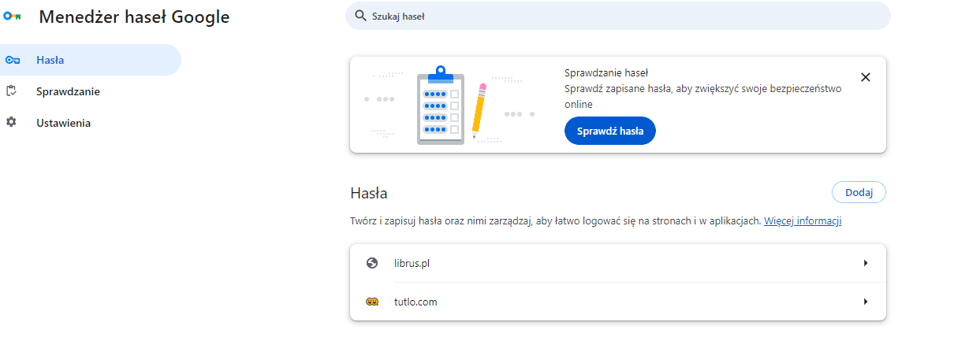Click the tutlo.com site favicon
This screenshot has height=348, width=980.
[x=372, y=302]
